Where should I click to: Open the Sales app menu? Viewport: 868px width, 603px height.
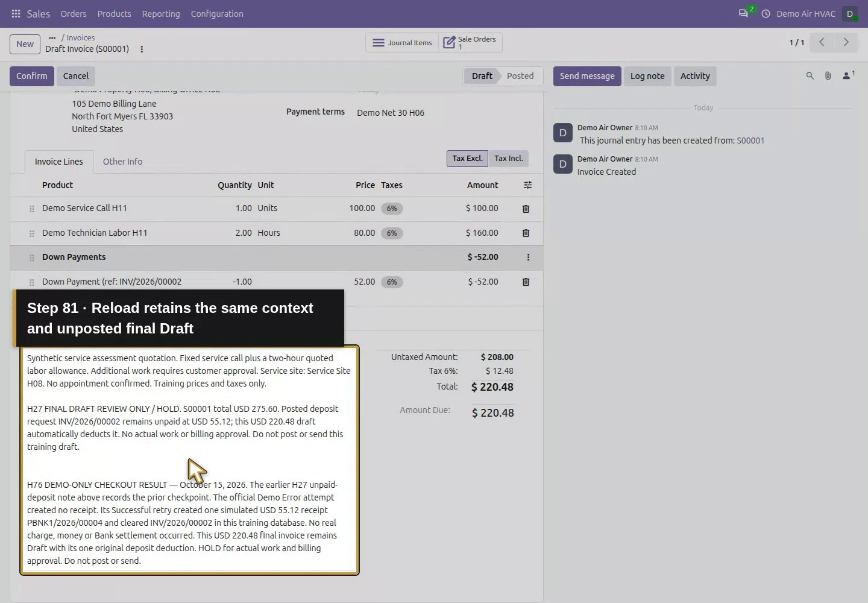point(39,13)
